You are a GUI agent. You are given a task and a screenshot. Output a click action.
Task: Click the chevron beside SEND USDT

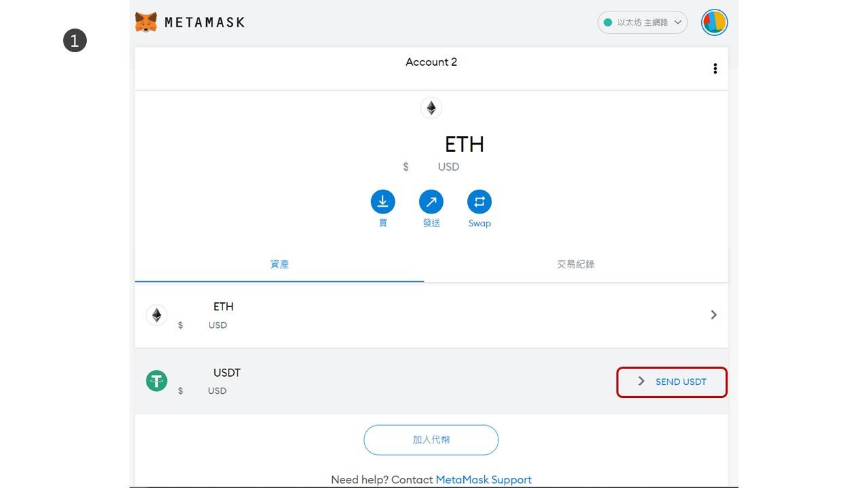[642, 382]
